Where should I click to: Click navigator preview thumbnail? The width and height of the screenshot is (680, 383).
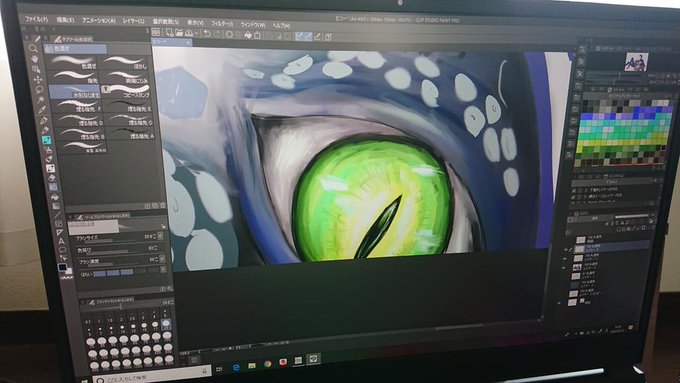click(636, 62)
